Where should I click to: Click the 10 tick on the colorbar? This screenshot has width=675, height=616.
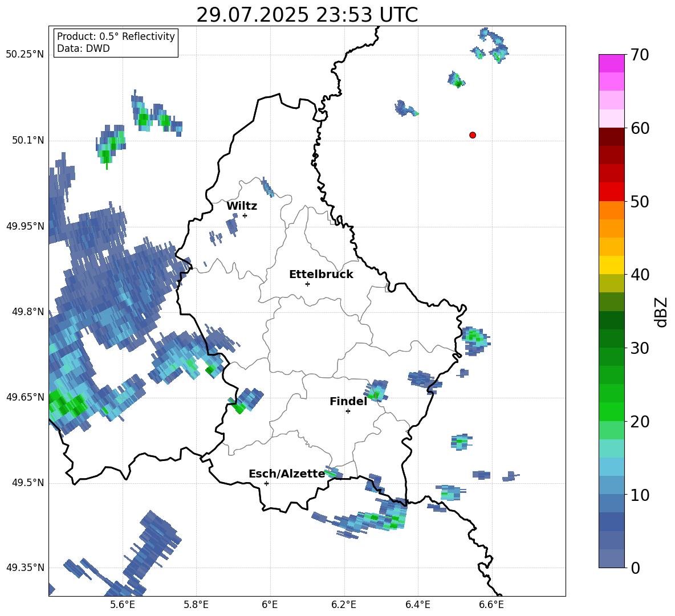(640, 495)
